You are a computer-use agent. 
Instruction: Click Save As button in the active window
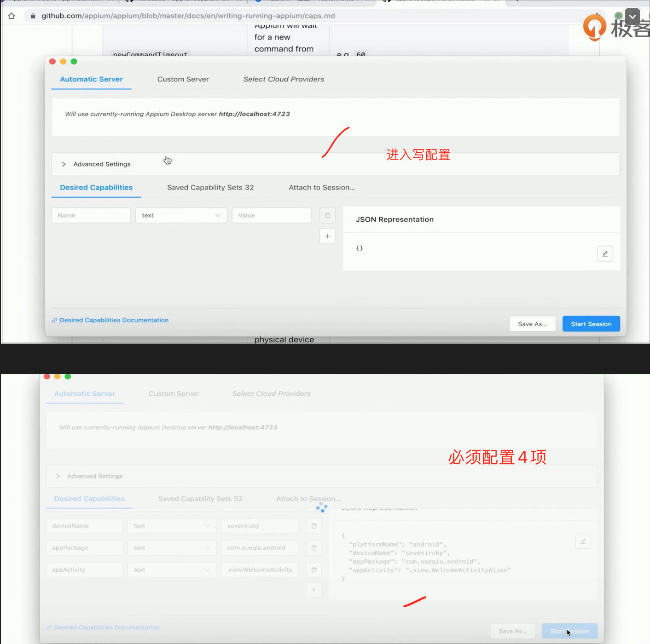pyautogui.click(x=533, y=324)
